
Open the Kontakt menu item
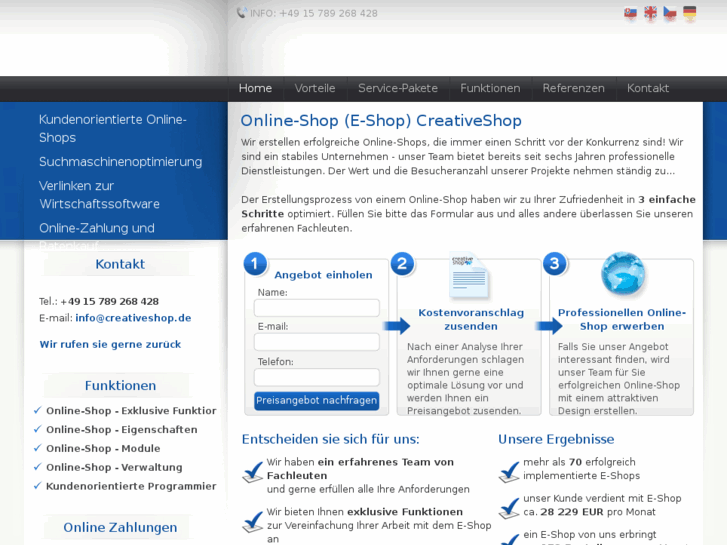pyautogui.click(x=648, y=88)
